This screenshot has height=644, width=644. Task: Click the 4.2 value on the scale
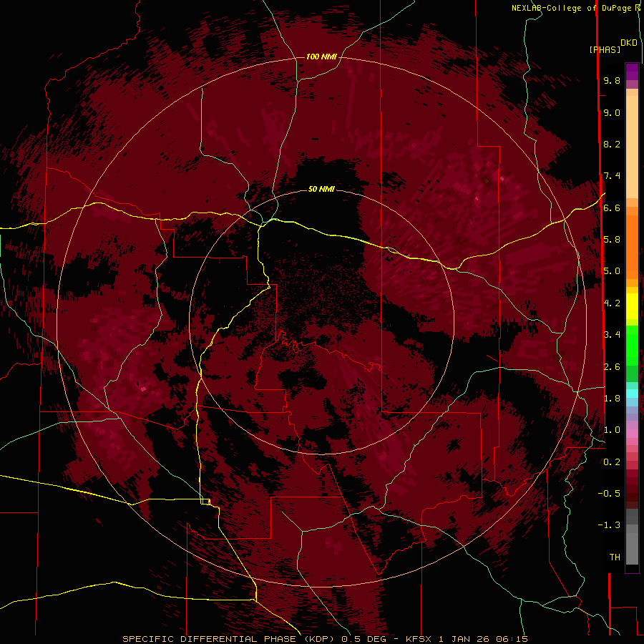(x=612, y=303)
